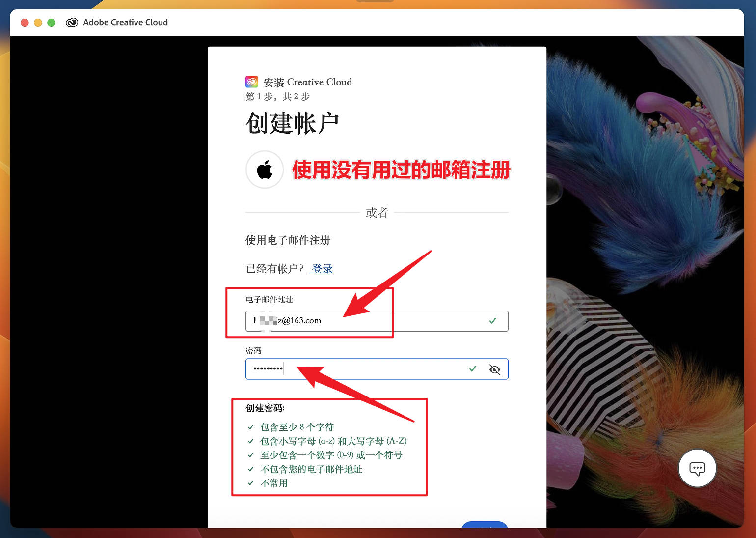Click the Creative Cloud logo beside 安装 Creative Cloud

252,82
